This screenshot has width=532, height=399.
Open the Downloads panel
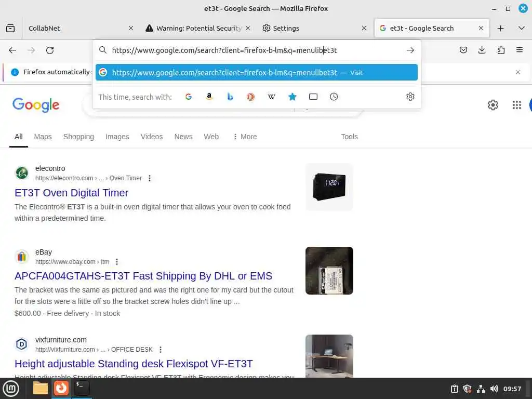pyautogui.click(x=482, y=50)
